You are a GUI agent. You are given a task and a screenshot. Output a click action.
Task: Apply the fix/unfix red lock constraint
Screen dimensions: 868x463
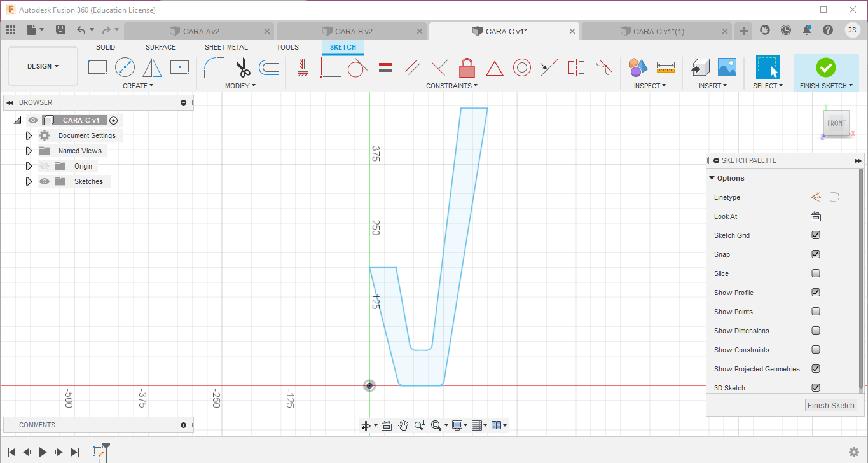click(467, 67)
